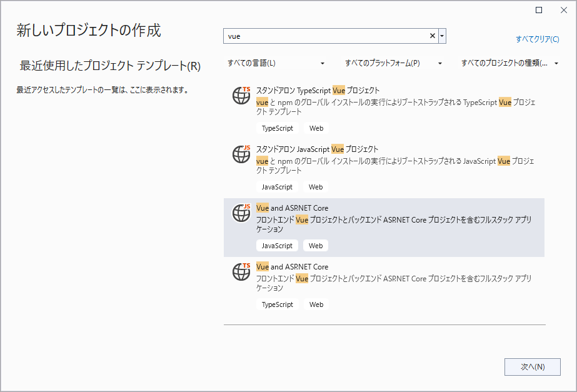The height and width of the screenshot is (392, 577).
Task: Select the highlighted Vue and ASP.NET Core title
Action: point(292,208)
